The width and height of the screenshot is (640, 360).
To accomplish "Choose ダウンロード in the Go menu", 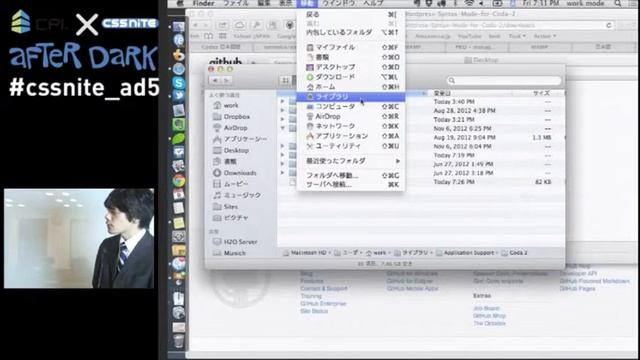I will (x=351, y=77).
